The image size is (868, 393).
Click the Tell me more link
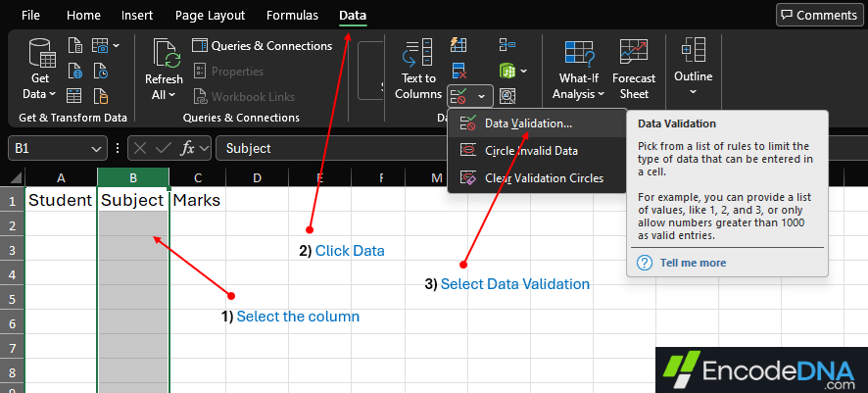point(693,263)
